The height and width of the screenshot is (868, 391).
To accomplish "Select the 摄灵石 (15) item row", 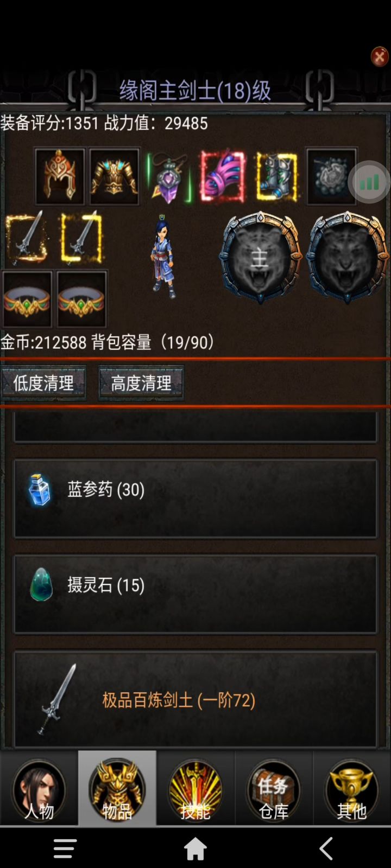I will [x=195, y=594].
